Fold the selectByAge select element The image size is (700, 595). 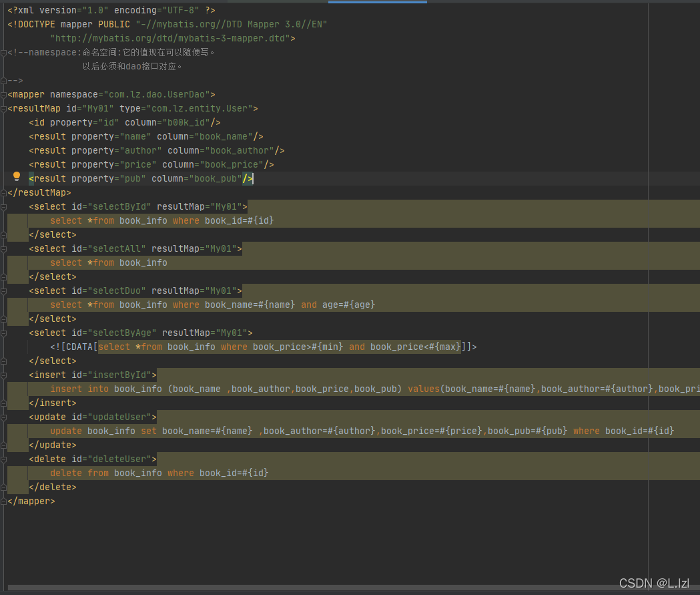click(x=3, y=333)
